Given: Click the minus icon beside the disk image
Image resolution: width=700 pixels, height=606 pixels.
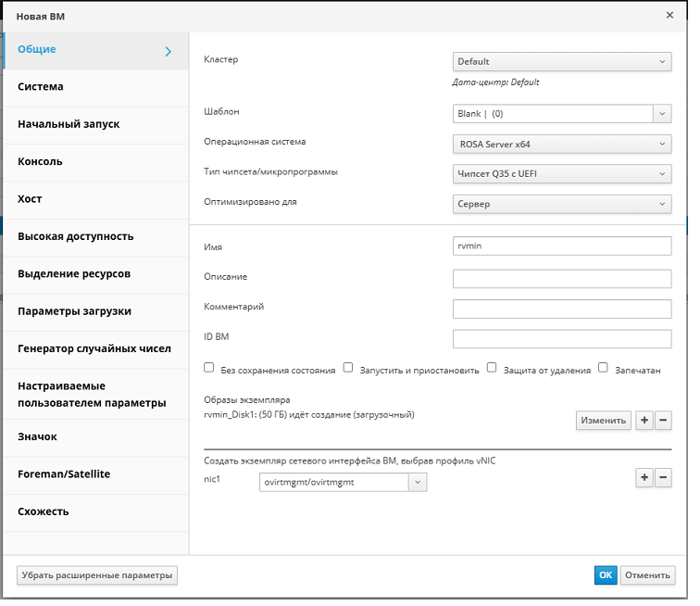Looking at the screenshot, I should [663, 421].
